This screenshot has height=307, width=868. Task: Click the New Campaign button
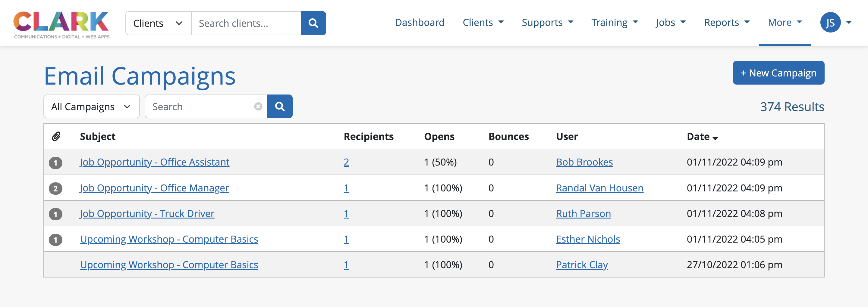point(778,73)
